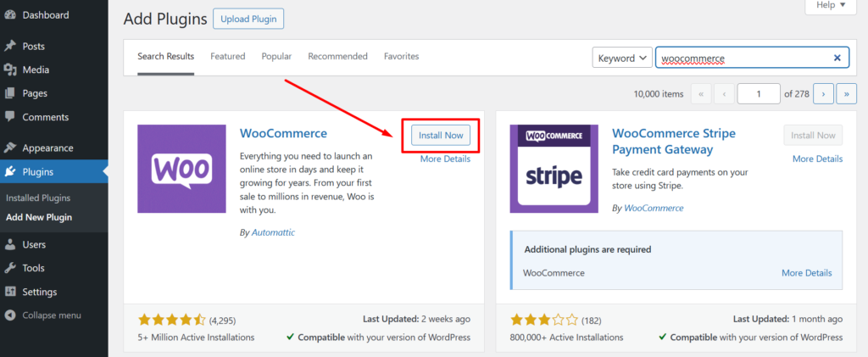Click 'Last Updated: 2 weeks ago' text
Image resolution: width=868 pixels, height=357 pixels.
(x=417, y=319)
